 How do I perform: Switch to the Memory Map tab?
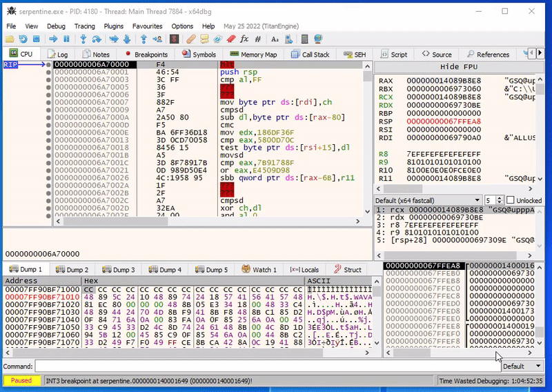[x=253, y=55]
